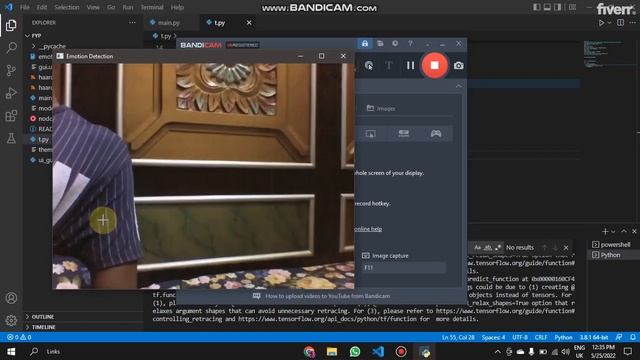640x360 pixels.
Task: Run Python file with play button
Action: [x=601, y=23]
